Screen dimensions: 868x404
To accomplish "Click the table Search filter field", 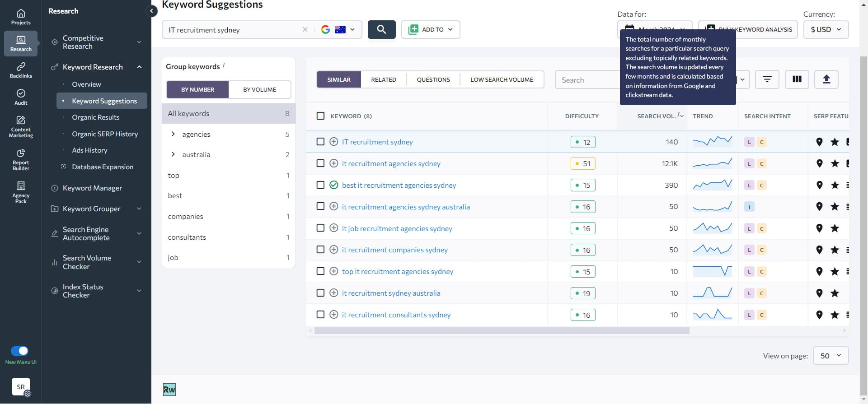I will [587, 80].
